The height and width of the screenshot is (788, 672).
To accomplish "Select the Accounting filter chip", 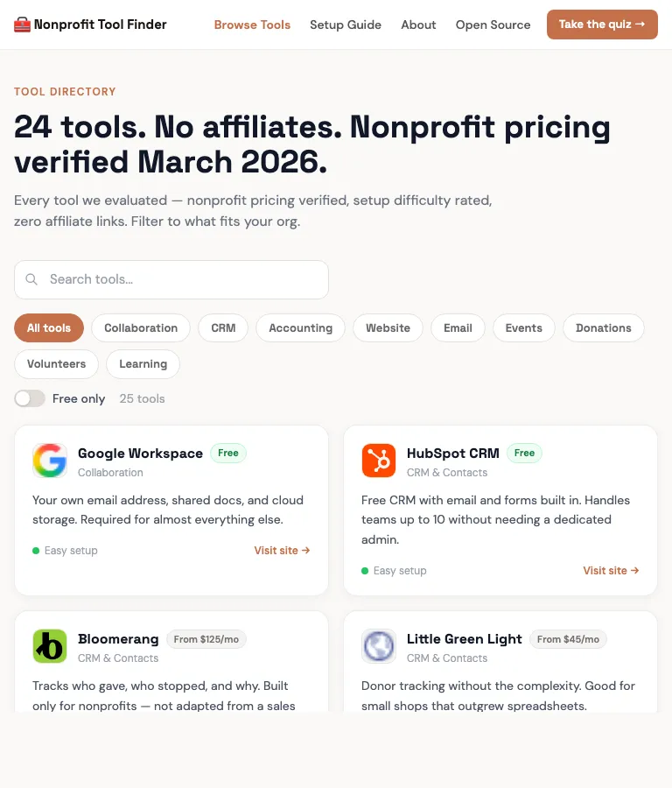I will coord(300,328).
